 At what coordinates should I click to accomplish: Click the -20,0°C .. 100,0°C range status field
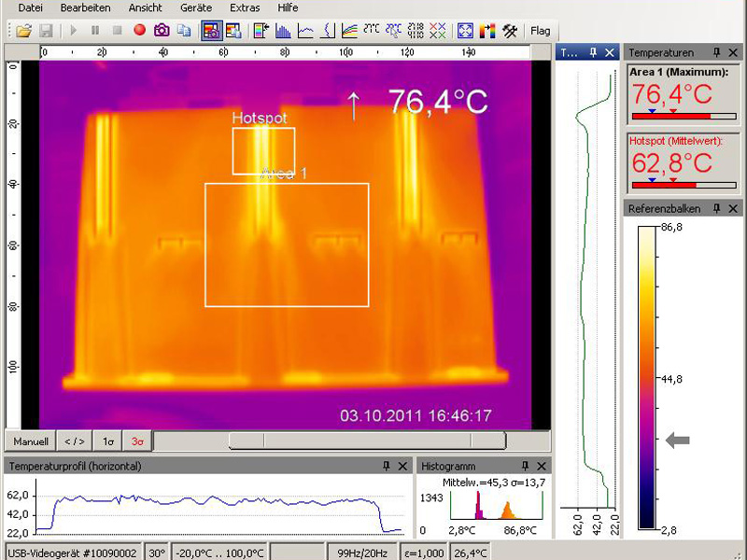click(219, 553)
